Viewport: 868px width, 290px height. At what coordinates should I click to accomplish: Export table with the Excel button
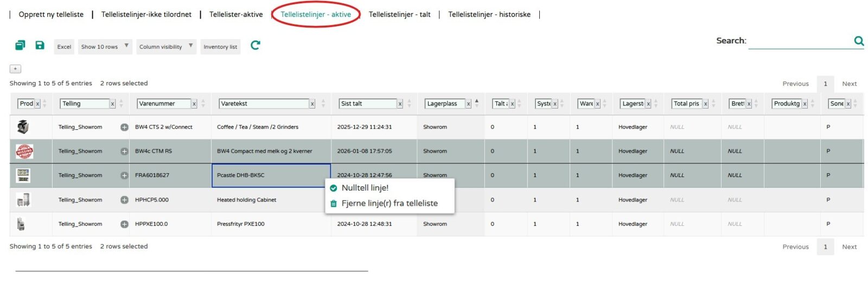[64, 47]
